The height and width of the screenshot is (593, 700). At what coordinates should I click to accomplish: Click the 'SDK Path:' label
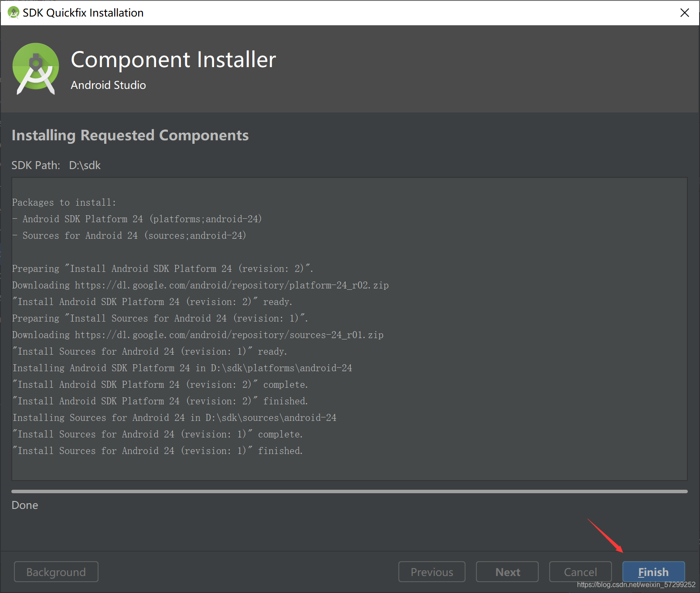click(36, 166)
